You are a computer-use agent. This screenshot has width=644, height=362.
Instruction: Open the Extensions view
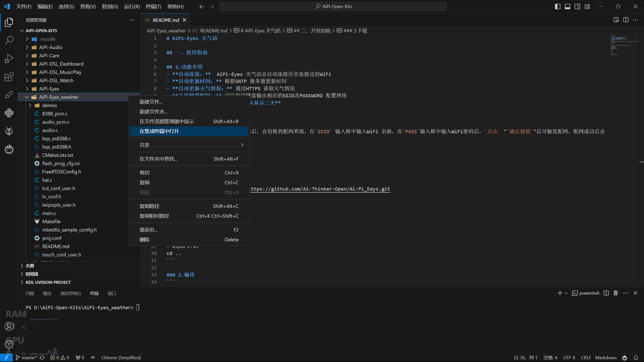pos(9,77)
